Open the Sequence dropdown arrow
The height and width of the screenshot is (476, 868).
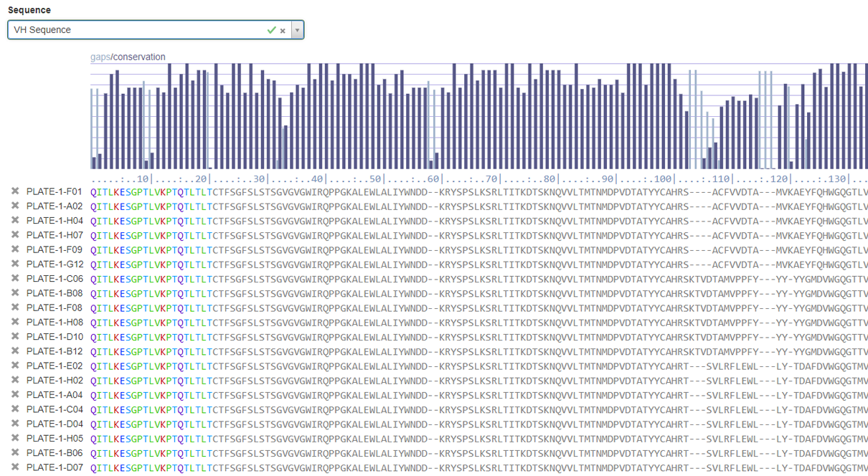[297, 30]
